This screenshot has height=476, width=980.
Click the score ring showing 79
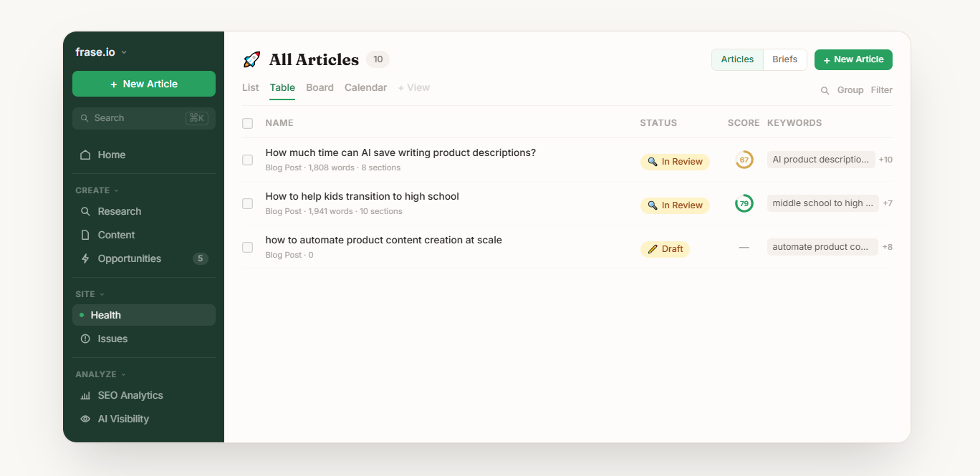[744, 203]
